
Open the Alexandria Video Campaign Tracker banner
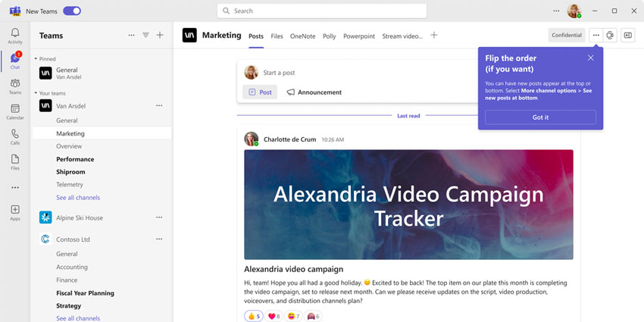(x=408, y=205)
